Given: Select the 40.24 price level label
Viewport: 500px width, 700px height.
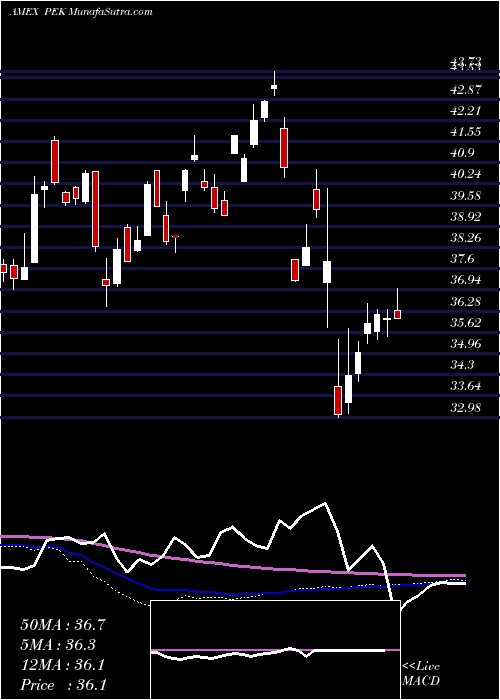Looking at the screenshot, I should click(x=466, y=174).
